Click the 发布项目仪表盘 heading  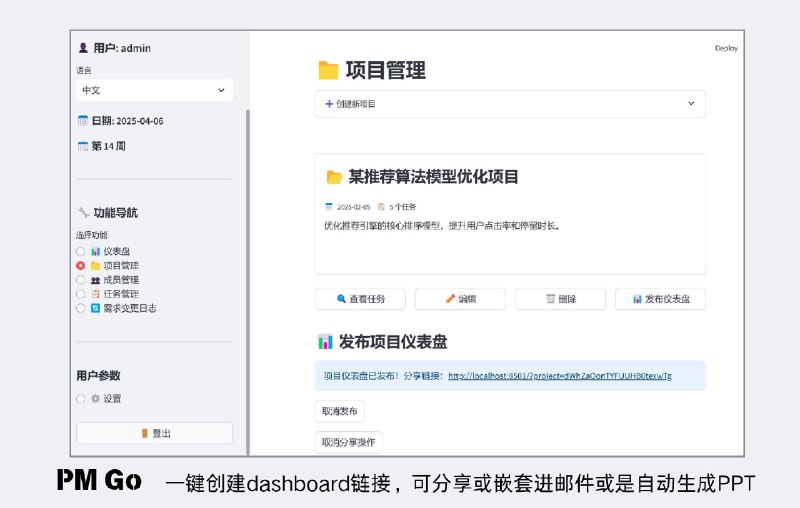point(393,342)
